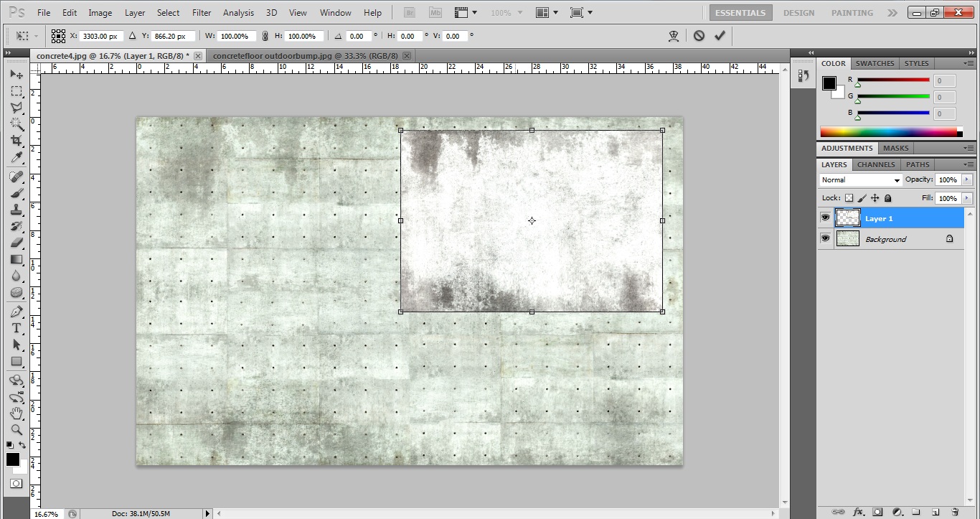Select the Crop tool
980x519 pixels.
16,141
